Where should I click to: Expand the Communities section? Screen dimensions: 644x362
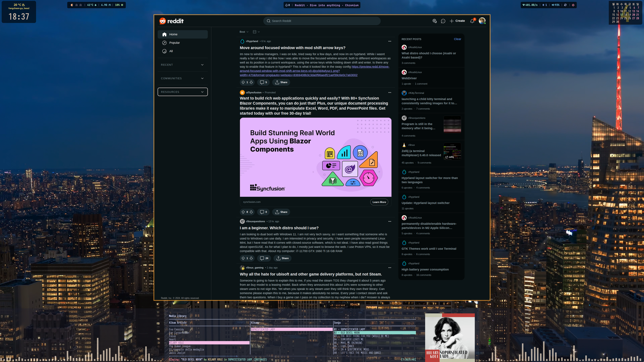pyautogui.click(x=182, y=78)
